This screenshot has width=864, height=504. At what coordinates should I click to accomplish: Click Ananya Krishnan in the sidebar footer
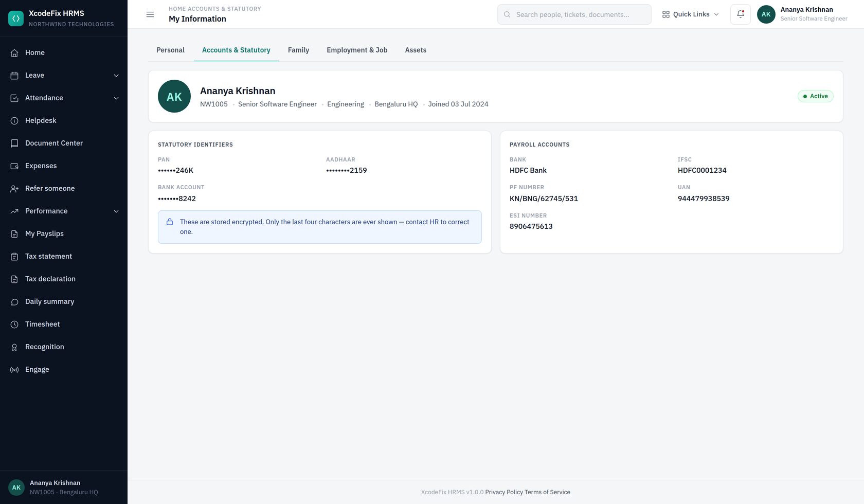pyautogui.click(x=55, y=483)
